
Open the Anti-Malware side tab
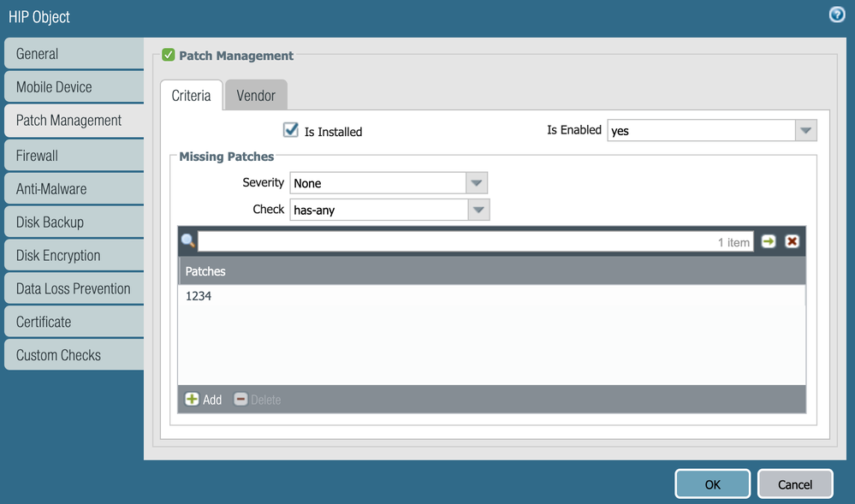coord(74,189)
